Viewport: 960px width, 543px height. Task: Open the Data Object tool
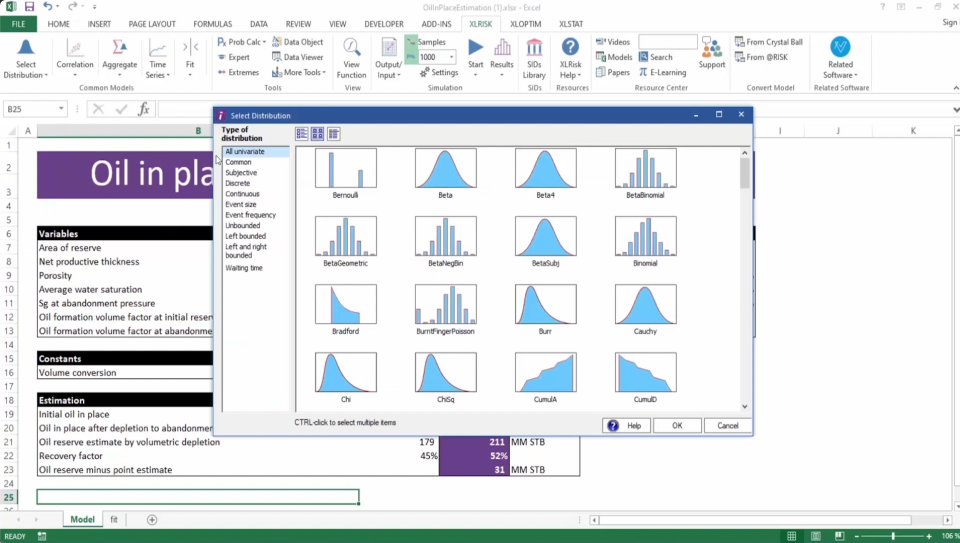[x=298, y=42]
